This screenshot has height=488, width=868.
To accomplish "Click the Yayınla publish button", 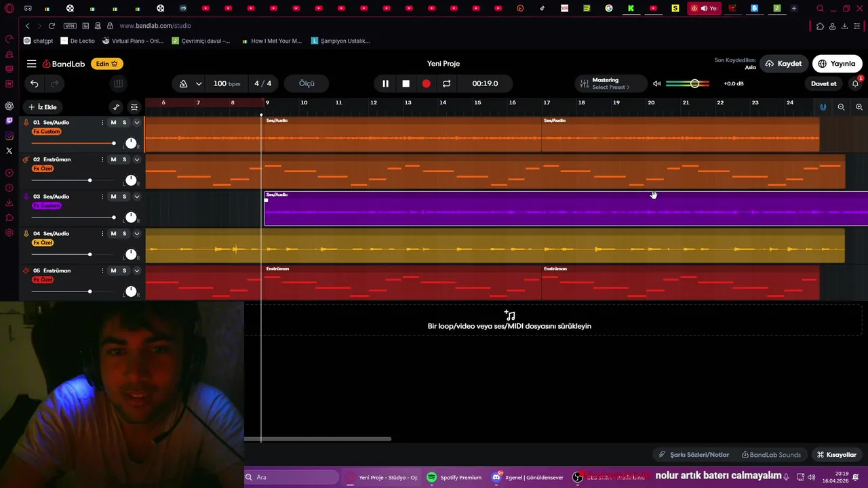I will point(837,64).
